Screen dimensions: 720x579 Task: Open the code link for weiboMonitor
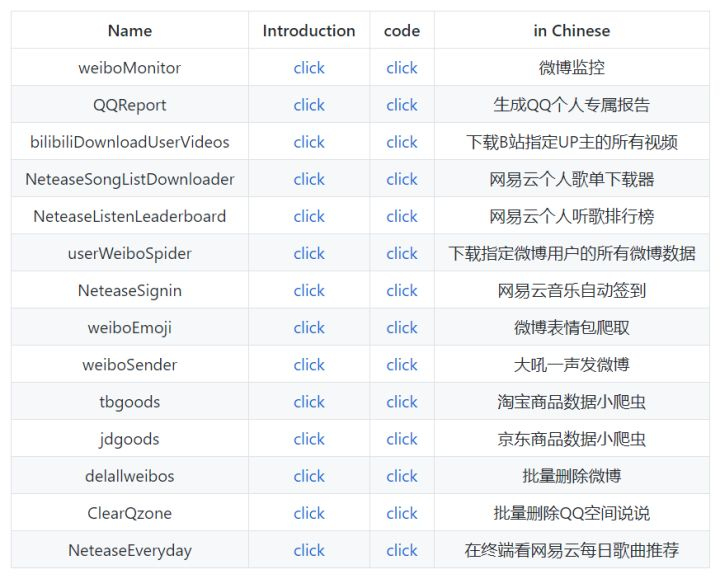coord(402,68)
